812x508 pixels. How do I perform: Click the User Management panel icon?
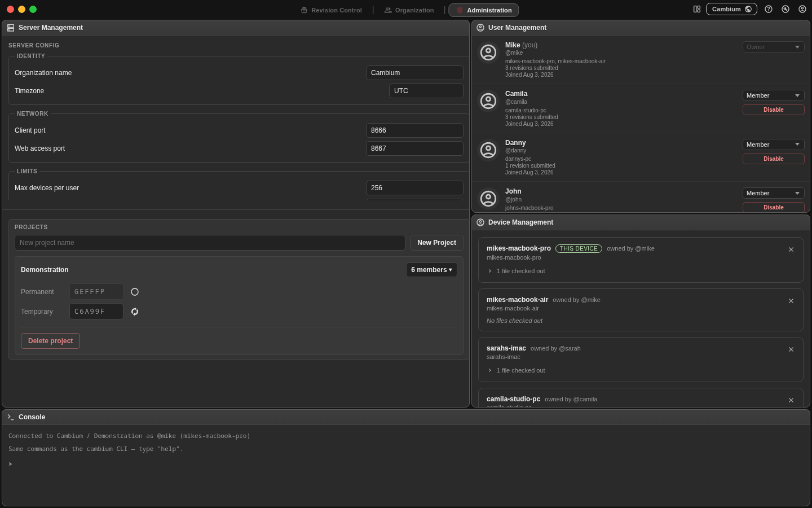pos(480,28)
